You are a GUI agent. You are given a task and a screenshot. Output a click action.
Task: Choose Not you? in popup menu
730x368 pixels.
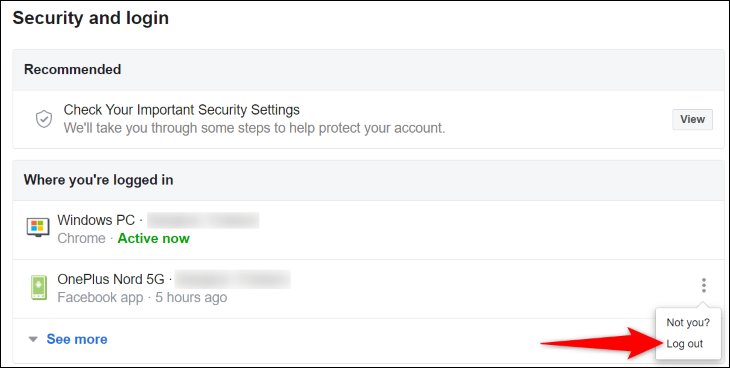pos(688,322)
